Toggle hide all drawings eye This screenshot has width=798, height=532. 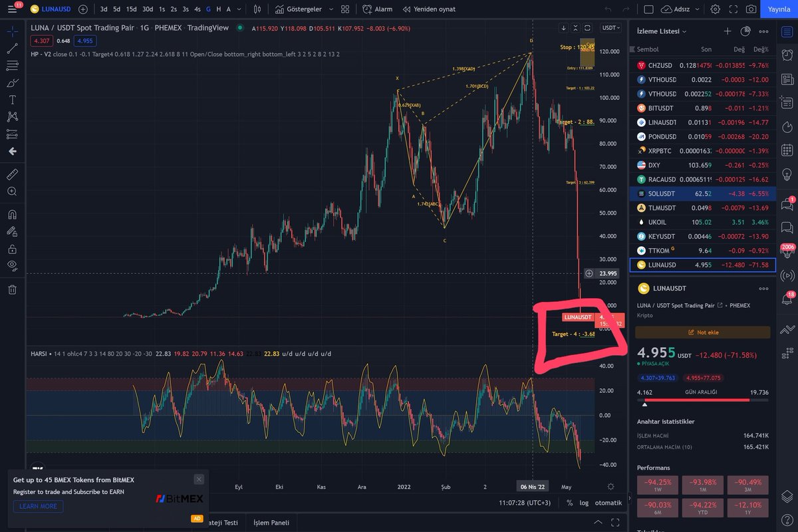12,266
